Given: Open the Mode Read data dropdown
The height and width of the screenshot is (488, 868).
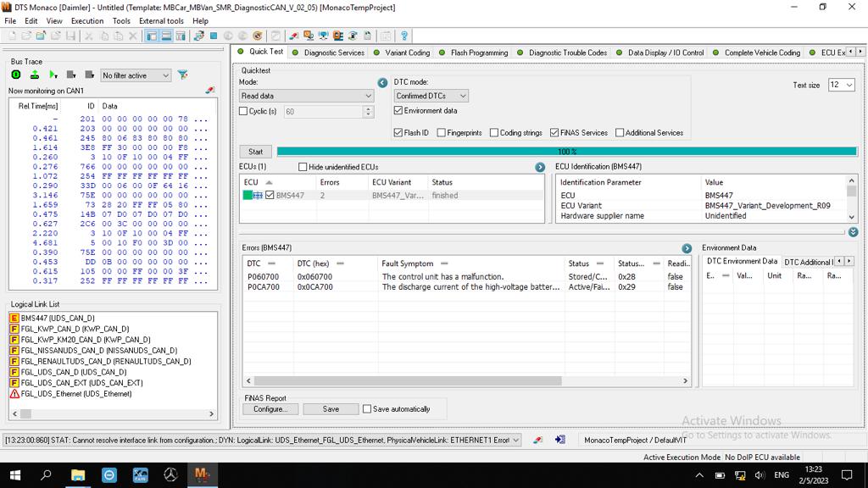Looking at the screenshot, I should [x=306, y=96].
